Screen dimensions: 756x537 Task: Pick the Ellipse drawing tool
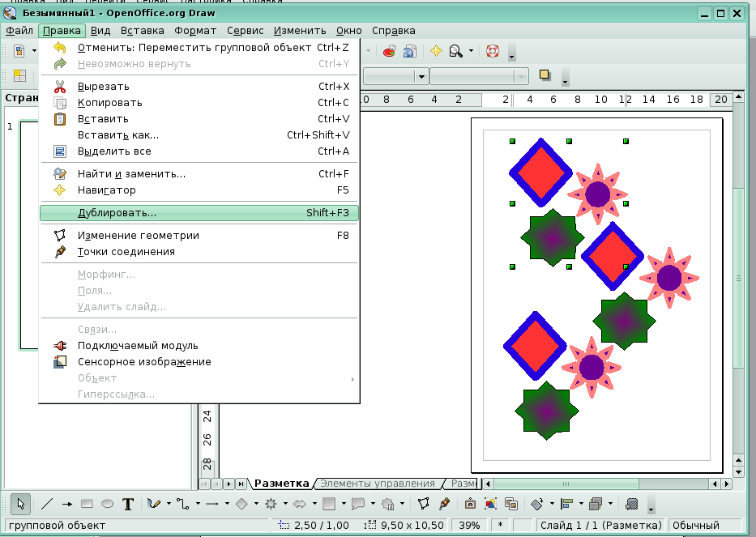point(108,504)
